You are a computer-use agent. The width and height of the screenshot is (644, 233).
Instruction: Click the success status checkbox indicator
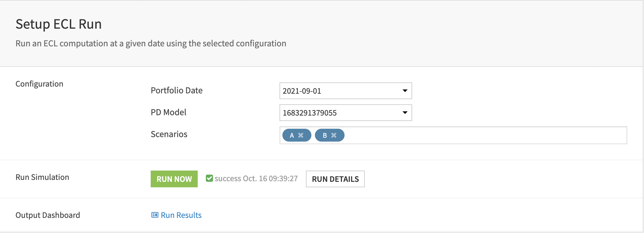210,178
